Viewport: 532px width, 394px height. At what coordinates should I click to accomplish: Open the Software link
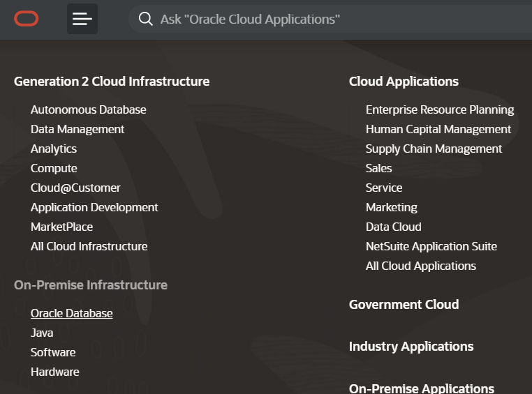(53, 352)
